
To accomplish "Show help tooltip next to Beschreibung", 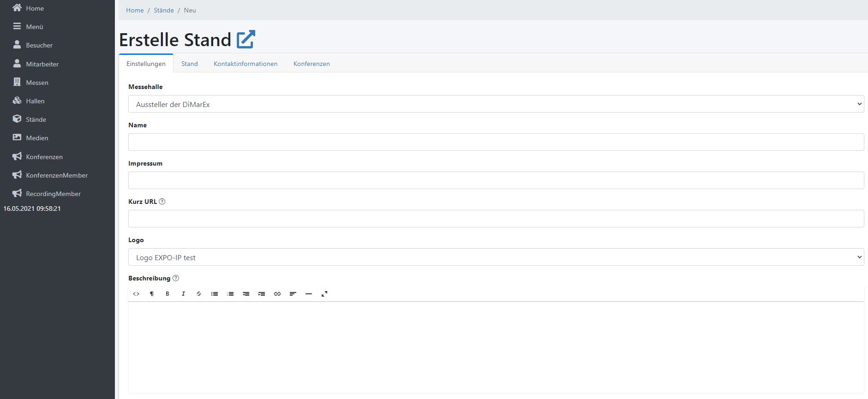I will pyautogui.click(x=175, y=278).
